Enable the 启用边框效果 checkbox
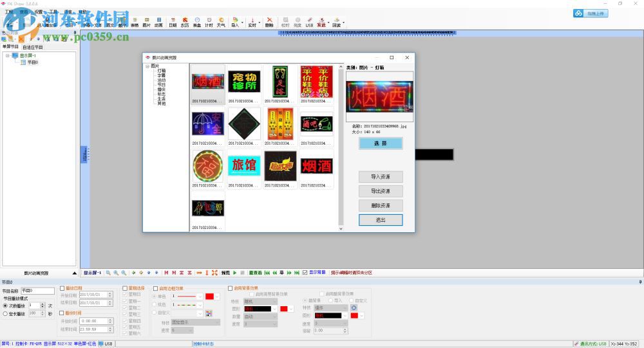The image size is (644, 348). coord(156,288)
